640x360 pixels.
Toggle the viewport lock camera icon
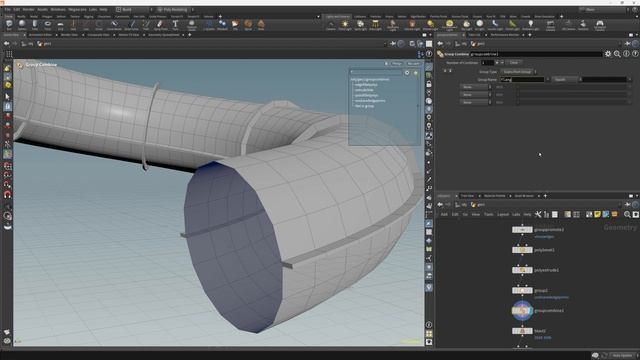click(429, 84)
